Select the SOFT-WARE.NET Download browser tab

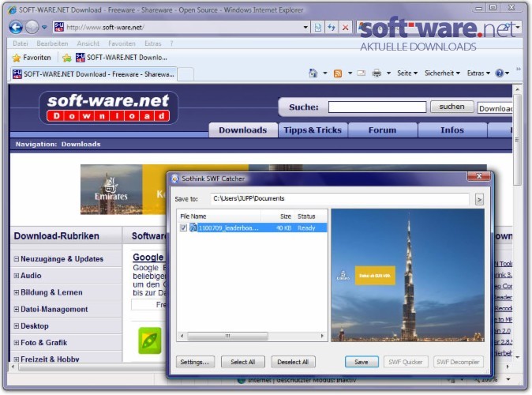(x=93, y=74)
